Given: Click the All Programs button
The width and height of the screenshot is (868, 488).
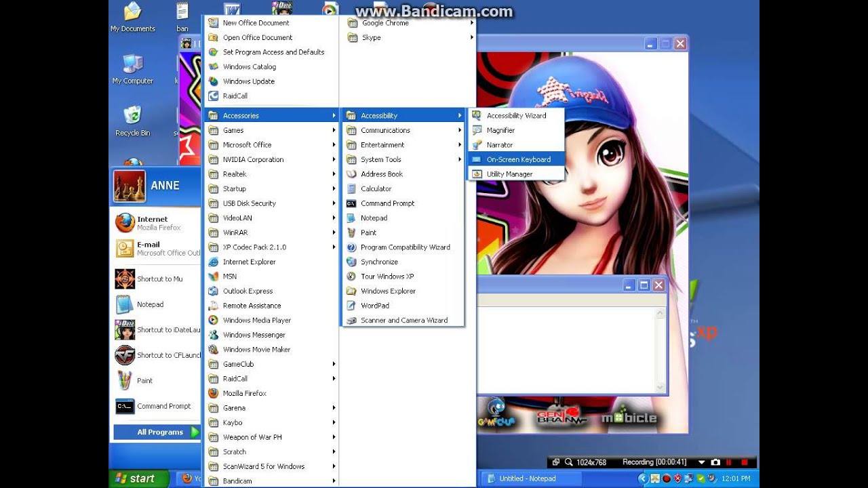Looking at the screenshot, I should coord(157,432).
